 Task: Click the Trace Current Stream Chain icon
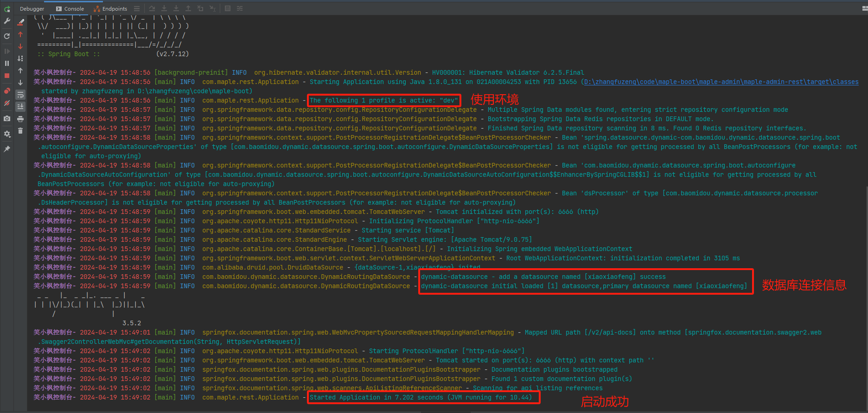tap(240, 9)
